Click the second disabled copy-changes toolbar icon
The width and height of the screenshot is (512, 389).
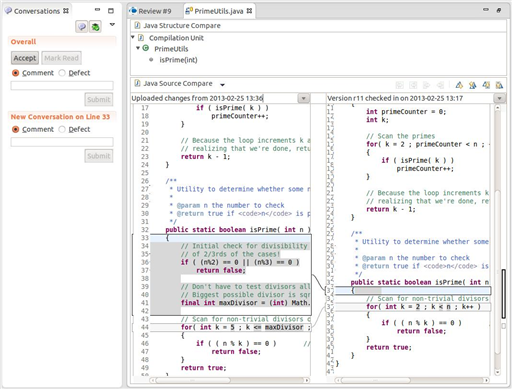[x=413, y=85]
